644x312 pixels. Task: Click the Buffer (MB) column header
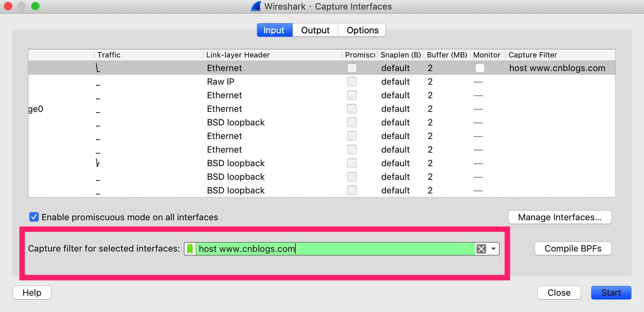tap(447, 55)
